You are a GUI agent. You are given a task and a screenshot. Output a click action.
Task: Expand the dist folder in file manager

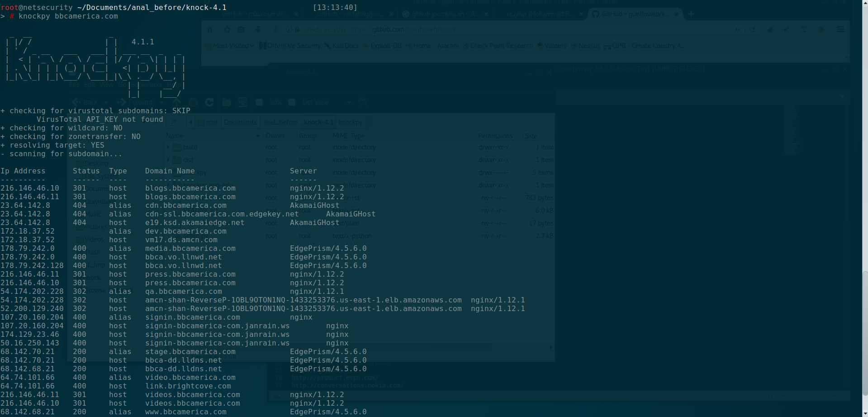[168, 160]
